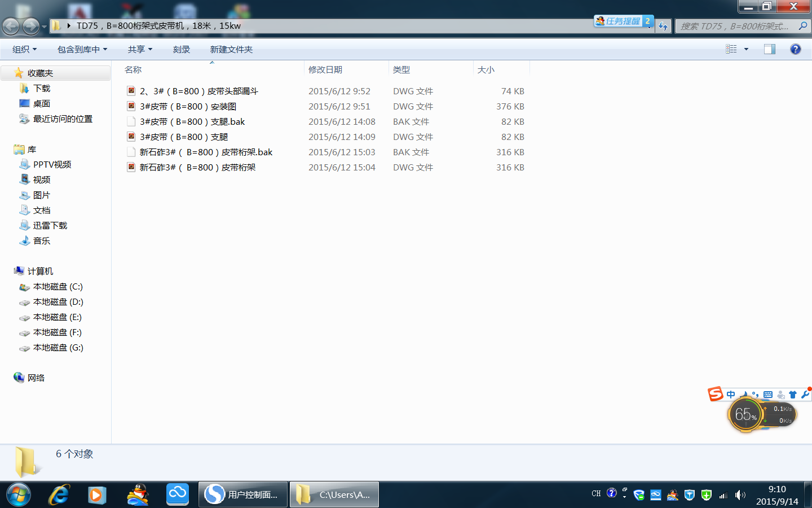Click the magnifier icon in the search box
Viewport: 812px width, 508px height.
(x=803, y=26)
